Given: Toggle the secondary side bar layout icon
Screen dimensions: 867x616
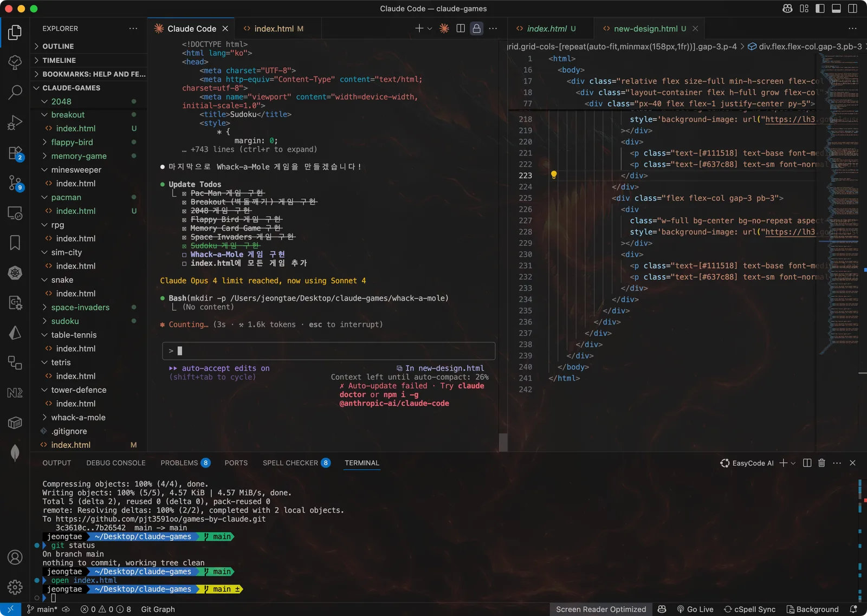Looking at the screenshot, I should [x=852, y=9].
